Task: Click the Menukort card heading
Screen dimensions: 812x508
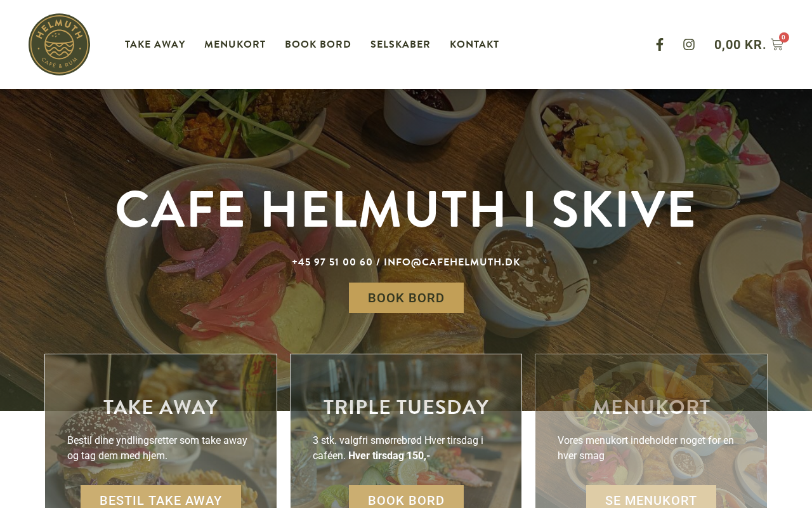Action: click(651, 407)
